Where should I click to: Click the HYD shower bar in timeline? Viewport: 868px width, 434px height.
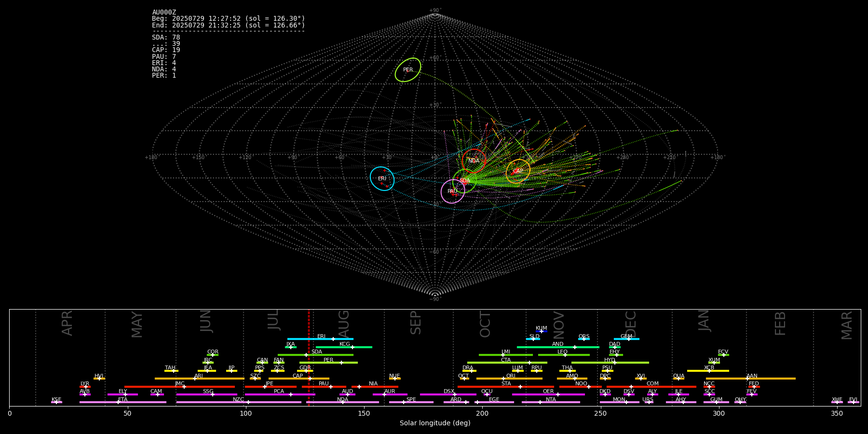point(610,363)
